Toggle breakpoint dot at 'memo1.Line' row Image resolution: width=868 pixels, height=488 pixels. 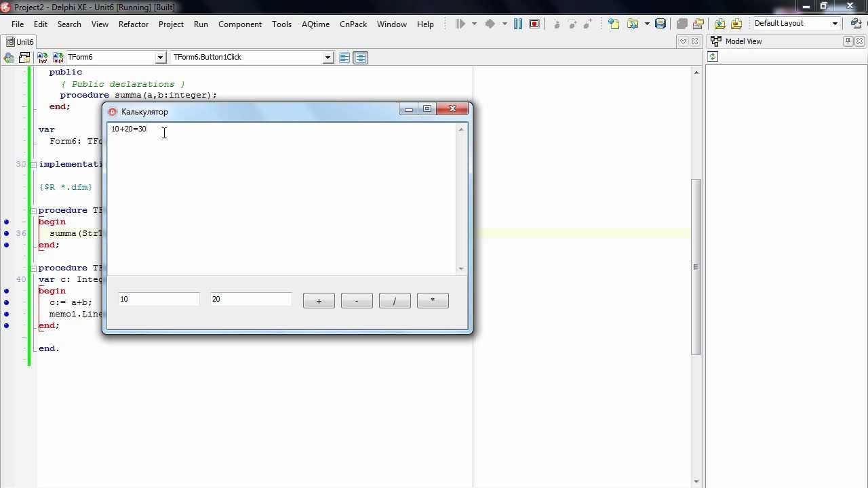pos(7,314)
